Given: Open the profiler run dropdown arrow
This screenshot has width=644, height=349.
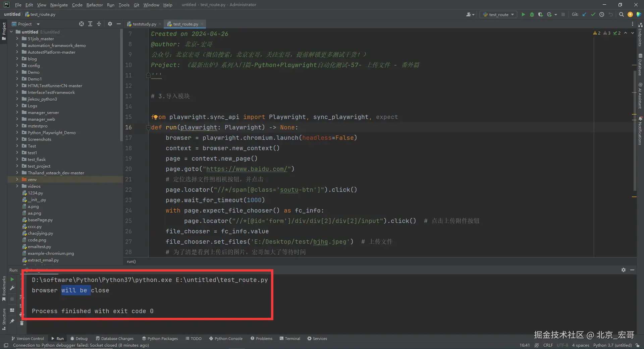Looking at the screenshot, I should (556, 14).
